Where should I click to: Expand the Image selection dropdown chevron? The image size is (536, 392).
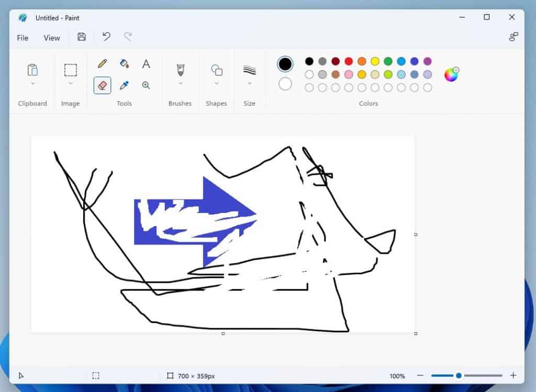tap(71, 83)
